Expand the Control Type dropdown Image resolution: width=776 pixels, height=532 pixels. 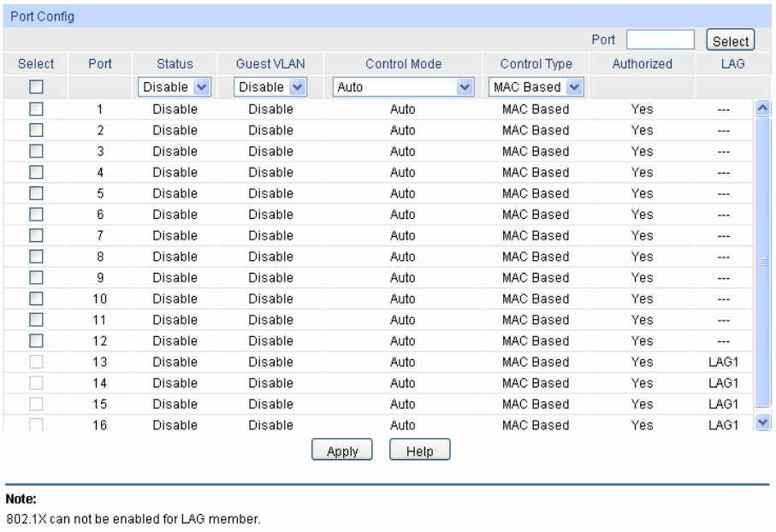(536, 86)
